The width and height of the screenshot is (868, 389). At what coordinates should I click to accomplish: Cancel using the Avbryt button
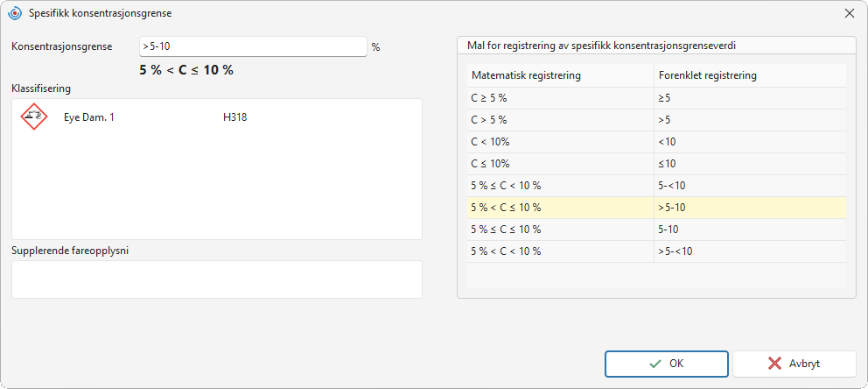[794, 364]
